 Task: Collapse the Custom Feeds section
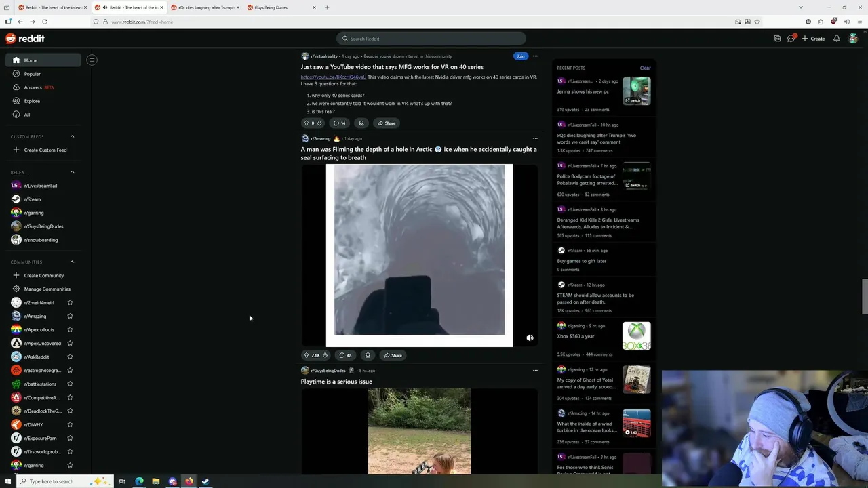[x=72, y=136]
